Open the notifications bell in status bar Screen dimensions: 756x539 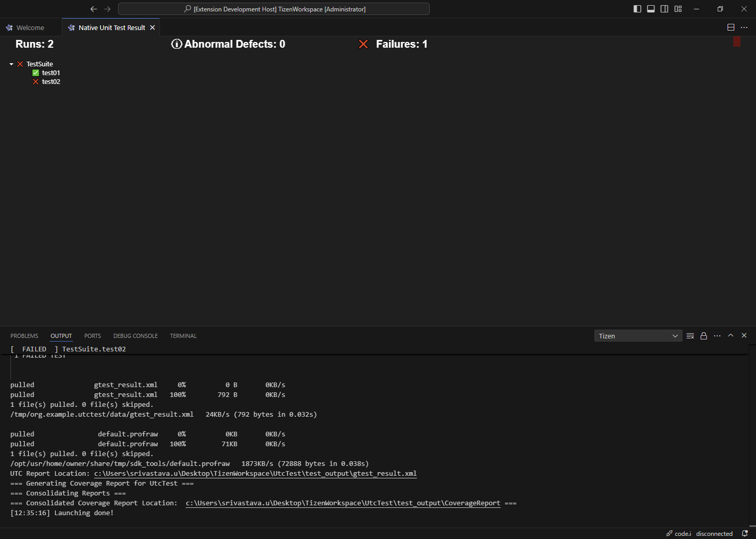click(745, 533)
